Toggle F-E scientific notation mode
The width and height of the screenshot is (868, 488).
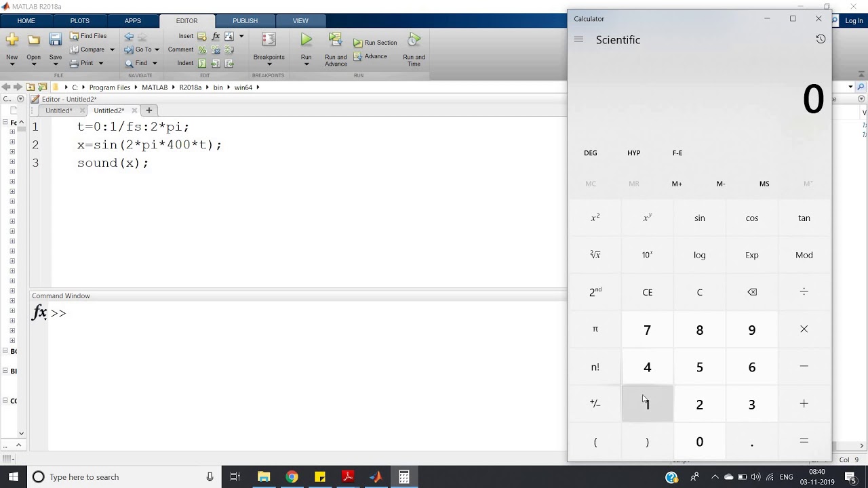click(x=677, y=153)
